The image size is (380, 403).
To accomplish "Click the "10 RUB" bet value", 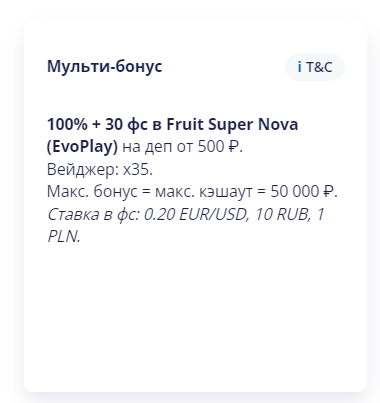I will tap(282, 214).
